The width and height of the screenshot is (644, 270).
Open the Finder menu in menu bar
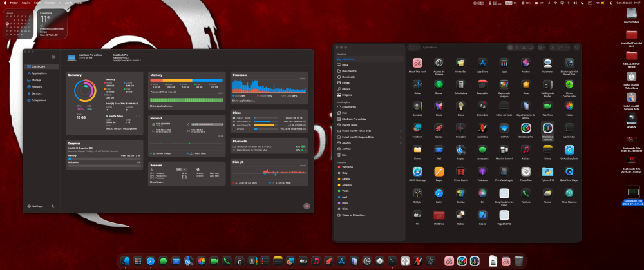pos(14,3)
